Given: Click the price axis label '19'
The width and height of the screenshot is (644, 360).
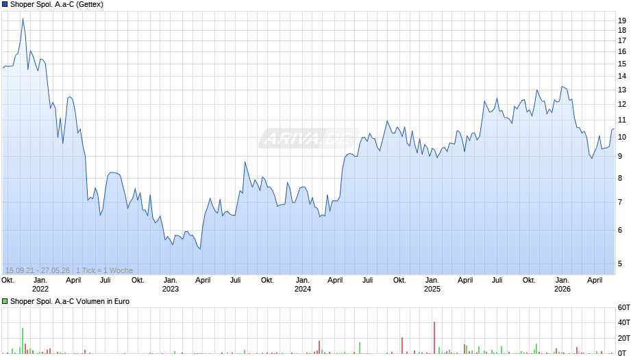Looking at the screenshot, I should (622, 21).
